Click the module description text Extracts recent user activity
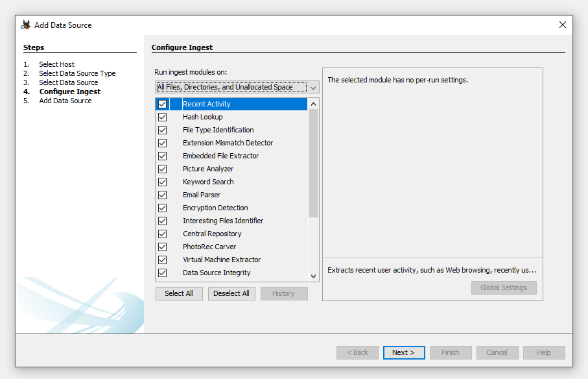This screenshot has width=588, height=379. tap(432, 270)
